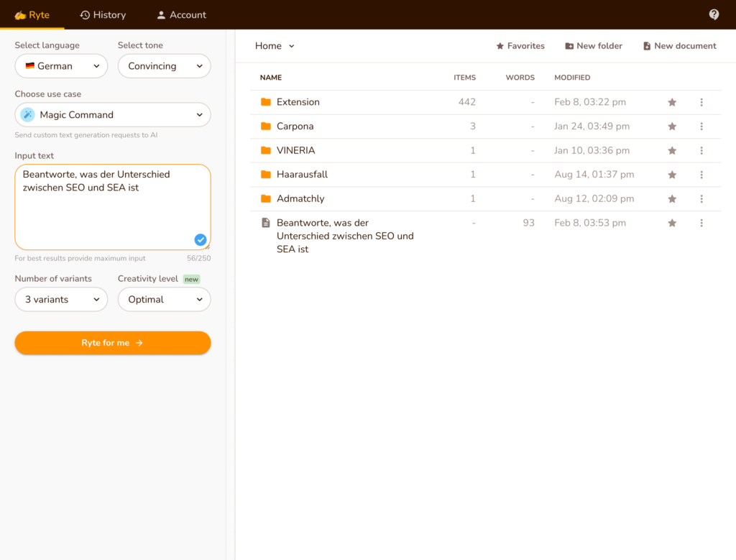Sort file list by ITEMS column header
Screen dimensions: 736x560
465,78
